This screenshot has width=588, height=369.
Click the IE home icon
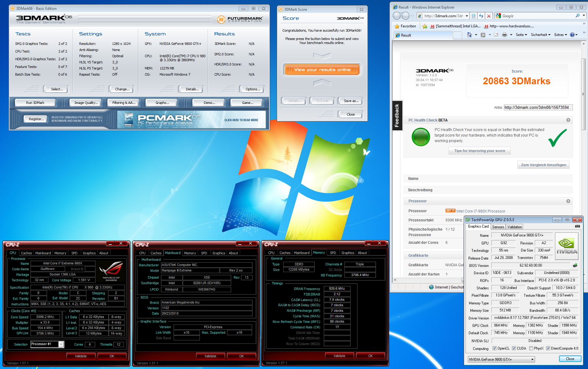(469, 35)
